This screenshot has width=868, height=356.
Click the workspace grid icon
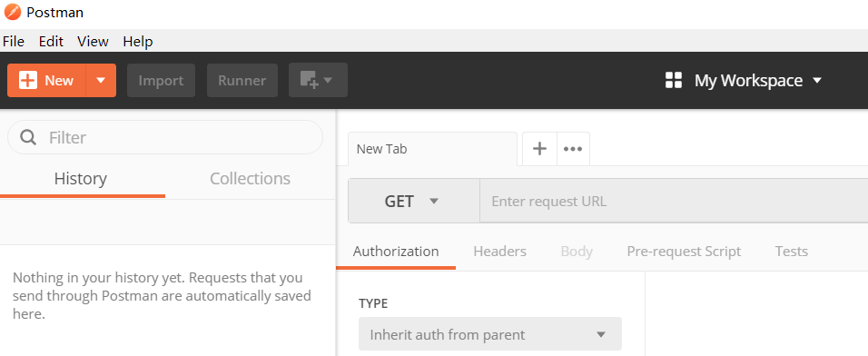[673, 80]
